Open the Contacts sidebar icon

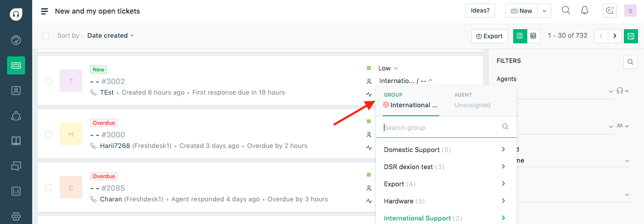coord(16,91)
